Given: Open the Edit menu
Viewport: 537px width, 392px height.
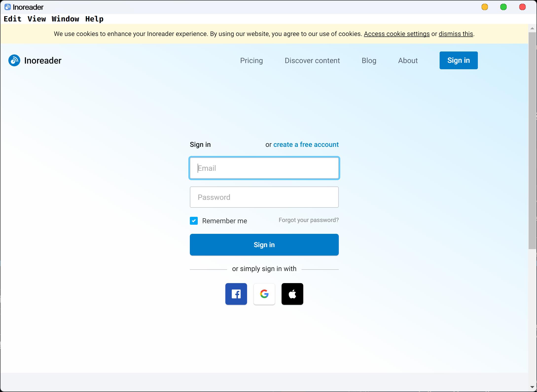Looking at the screenshot, I should click(13, 19).
